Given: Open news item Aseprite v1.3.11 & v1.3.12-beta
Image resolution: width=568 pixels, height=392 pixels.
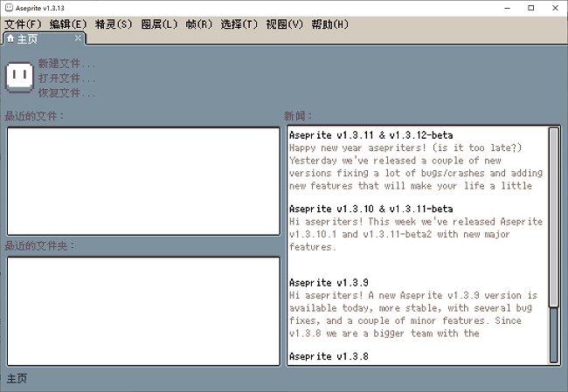Looking at the screenshot, I should coord(371,135).
